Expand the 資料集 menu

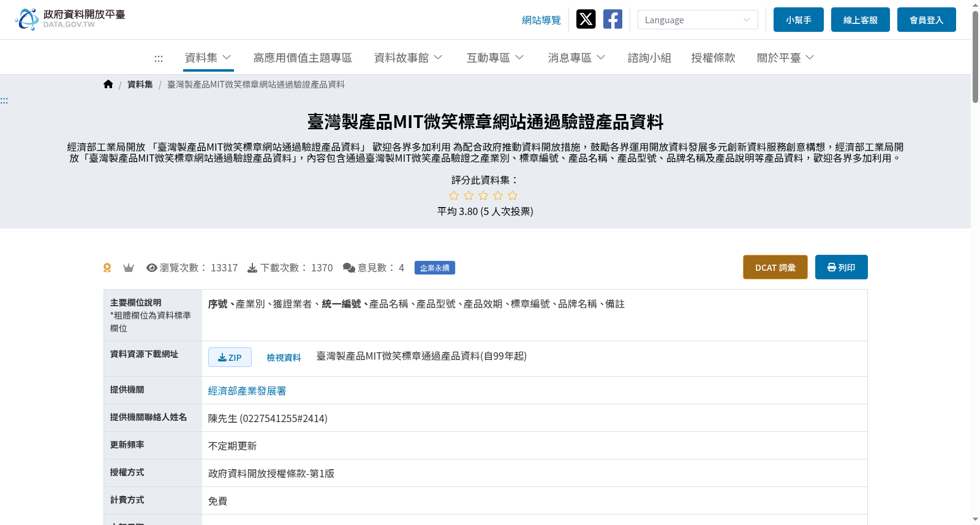[208, 58]
